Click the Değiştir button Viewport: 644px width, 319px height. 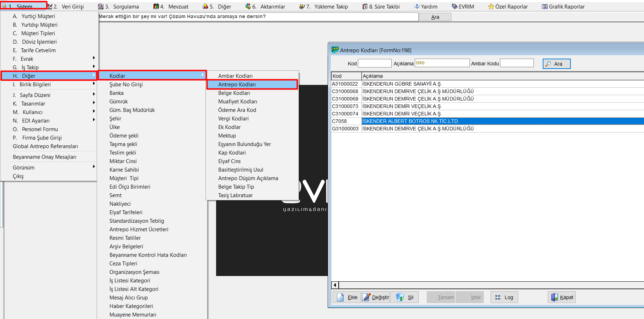(376, 297)
